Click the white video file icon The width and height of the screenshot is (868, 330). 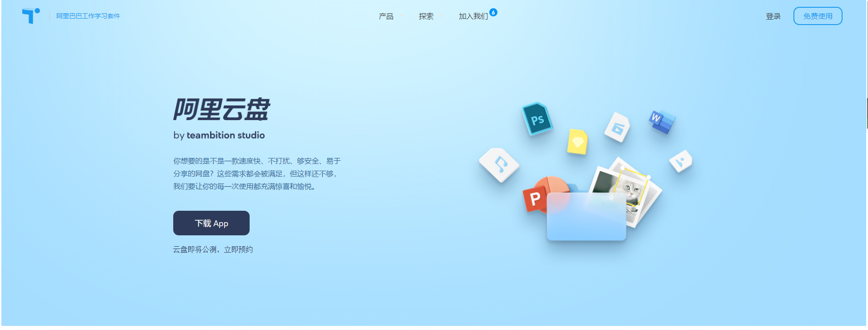click(x=617, y=127)
